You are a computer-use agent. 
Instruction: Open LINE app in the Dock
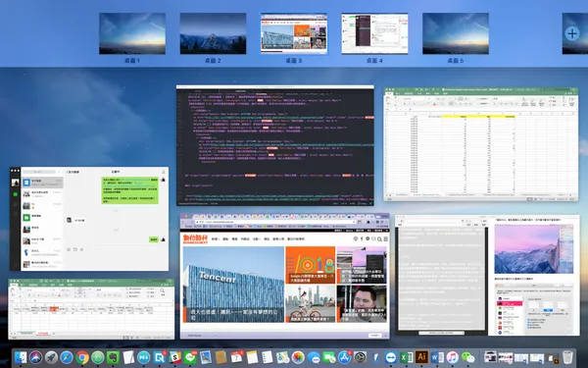190,357
